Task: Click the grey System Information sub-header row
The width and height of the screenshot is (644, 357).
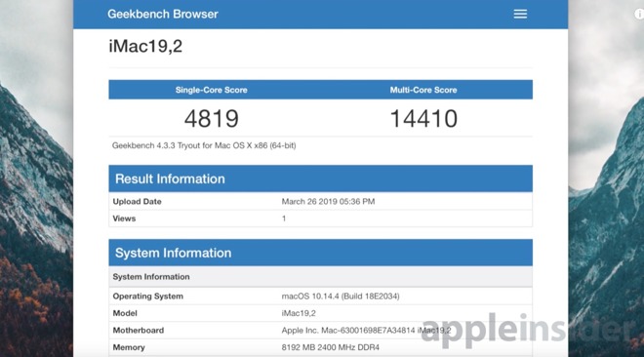Action: (320, 277)
